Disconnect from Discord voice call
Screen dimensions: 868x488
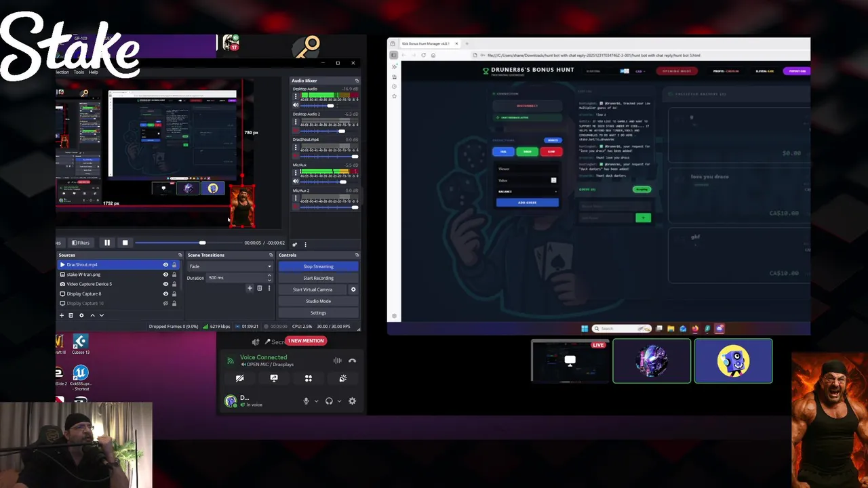[352, 361]
